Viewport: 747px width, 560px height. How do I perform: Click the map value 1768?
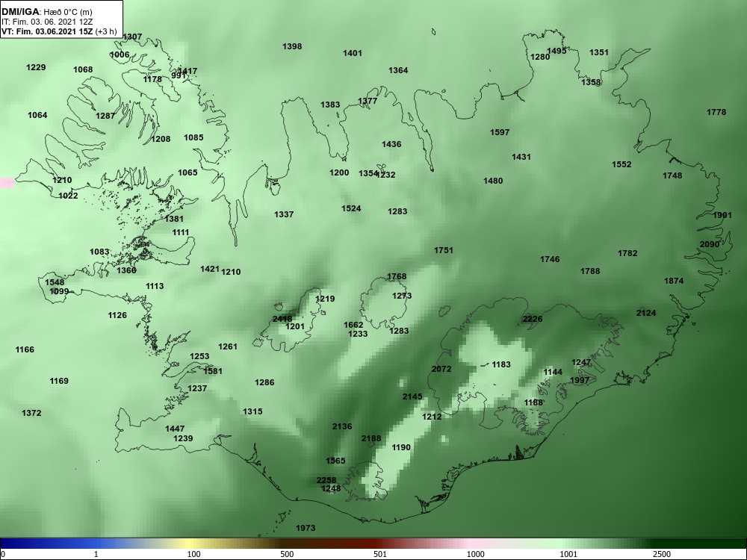pos(397,277)
